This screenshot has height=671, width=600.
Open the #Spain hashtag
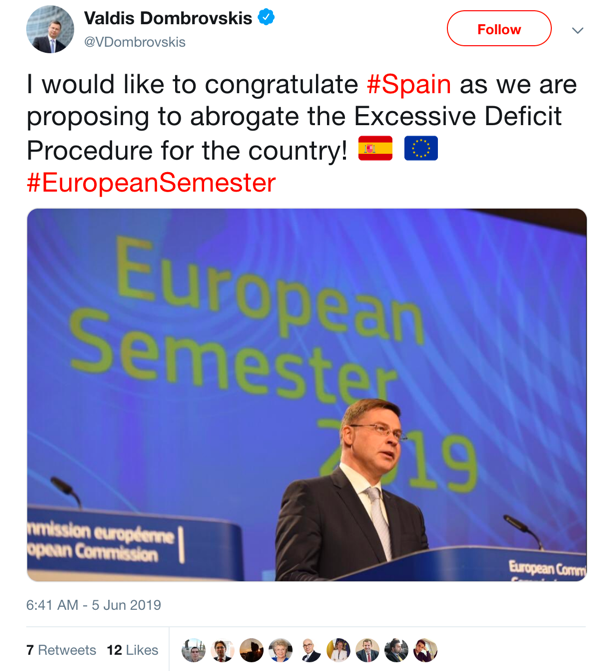point(409,83)
